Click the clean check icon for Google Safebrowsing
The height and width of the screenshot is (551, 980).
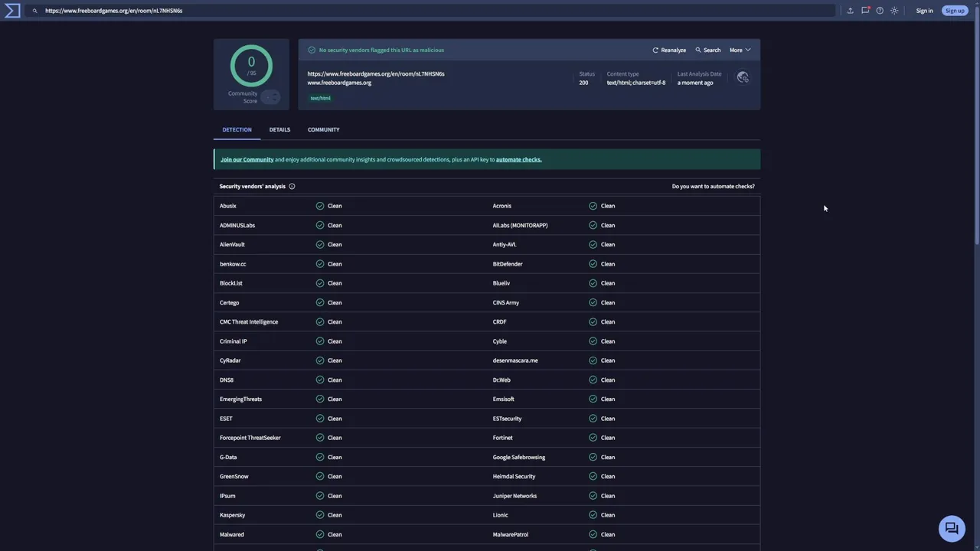(x=593, y=457)
